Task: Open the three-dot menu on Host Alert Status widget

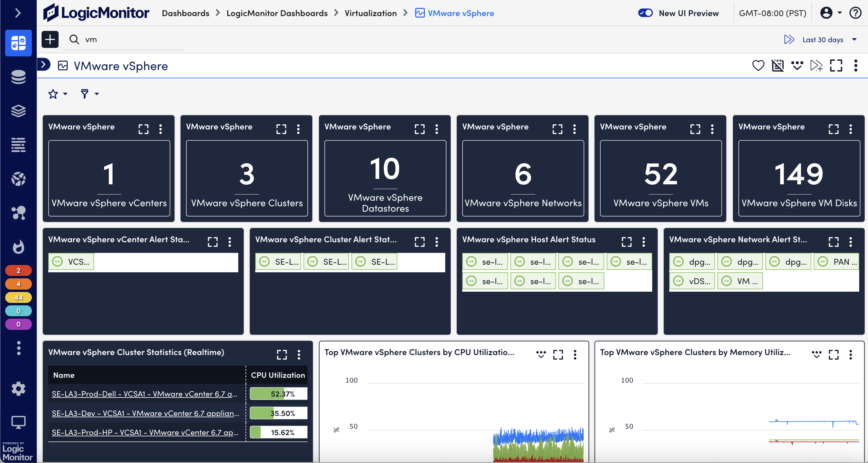Action: coord(643,242)
